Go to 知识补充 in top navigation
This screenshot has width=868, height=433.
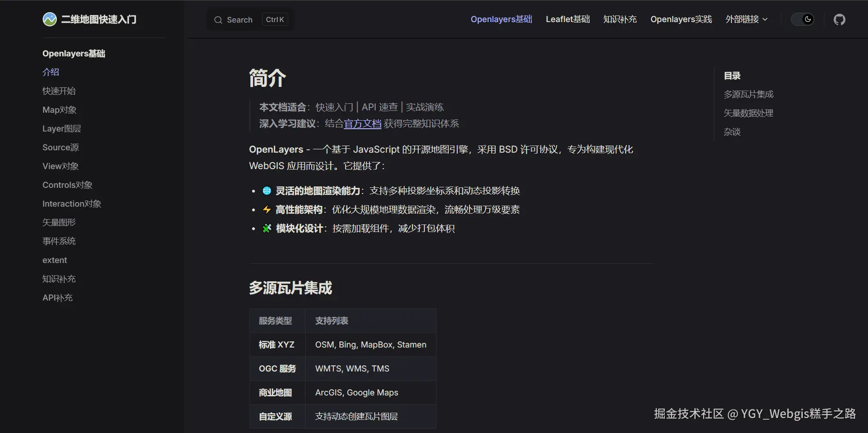coord(620,19)
